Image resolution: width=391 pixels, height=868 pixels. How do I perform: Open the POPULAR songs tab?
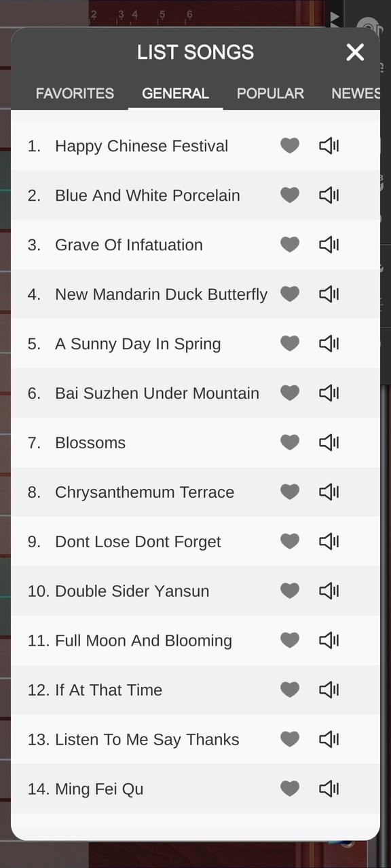270,93
